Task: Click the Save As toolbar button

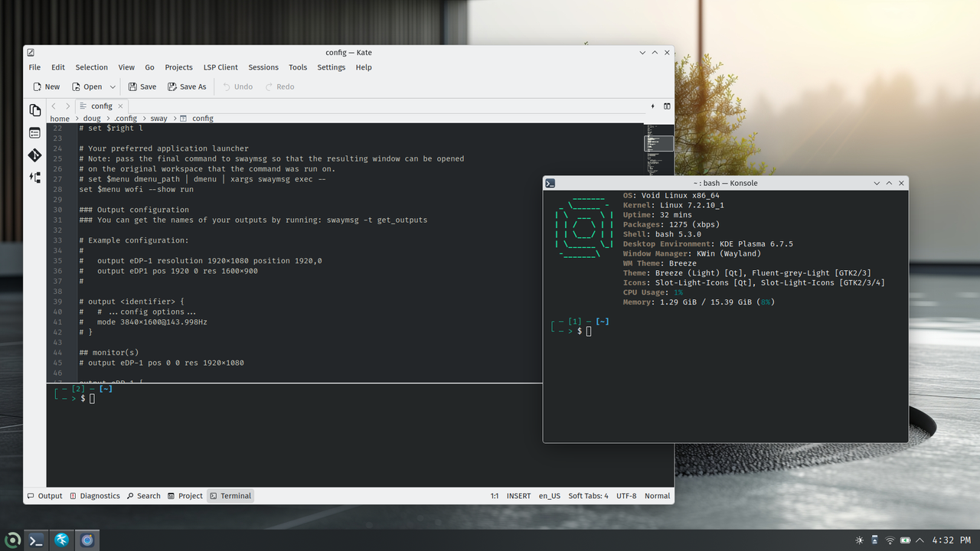Action: tap(187, 86)
